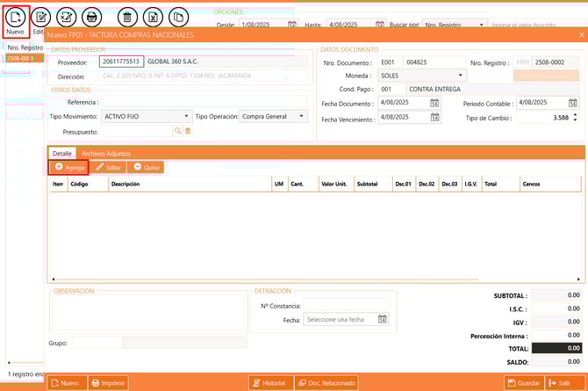Expand the Moneda SOLES dropdown
This screenshot has height=391, width=588.
460,76
